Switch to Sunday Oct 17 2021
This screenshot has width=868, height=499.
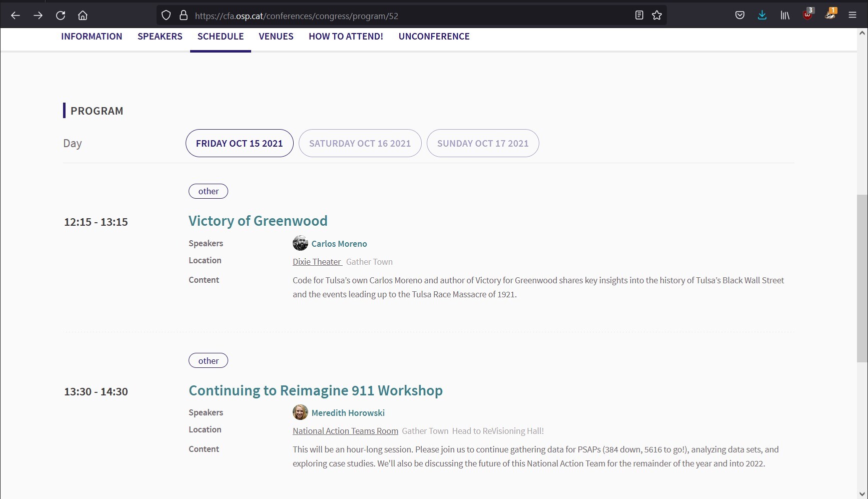click(x=482, y=143)
